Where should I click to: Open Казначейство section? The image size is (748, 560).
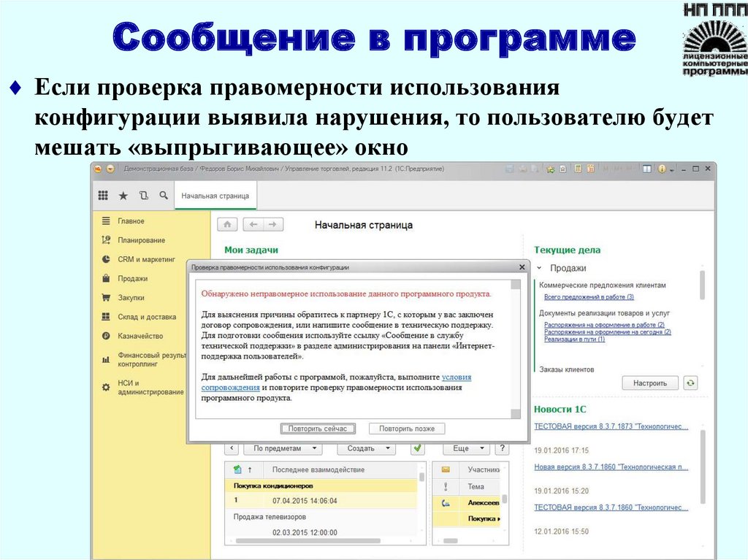140,336
